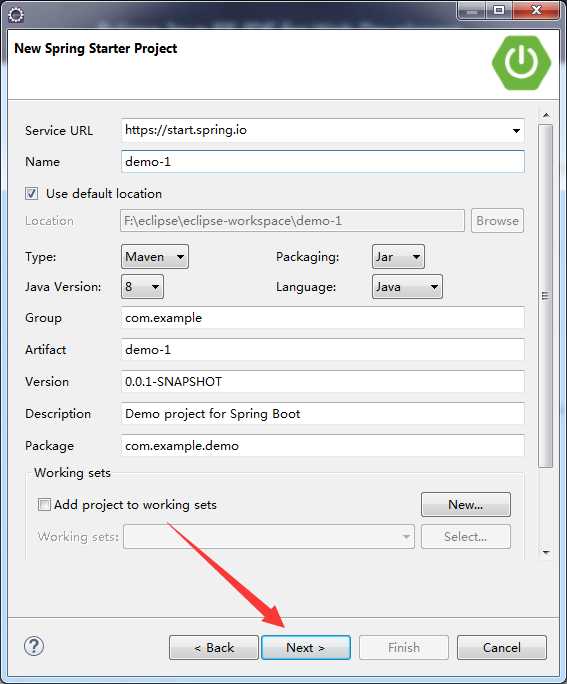
Task: Edit the Group field com.example
Action: pyautogui.click(x=323, y=318)
